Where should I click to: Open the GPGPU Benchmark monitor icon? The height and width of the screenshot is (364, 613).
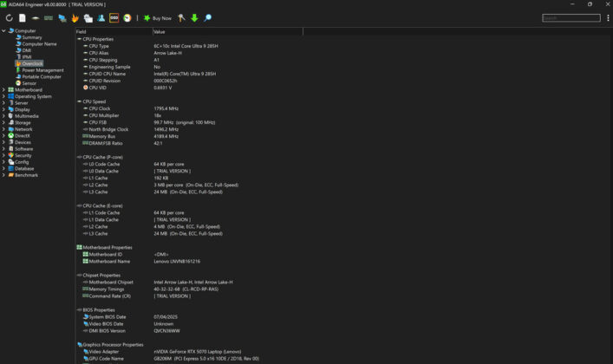(62, 18)
